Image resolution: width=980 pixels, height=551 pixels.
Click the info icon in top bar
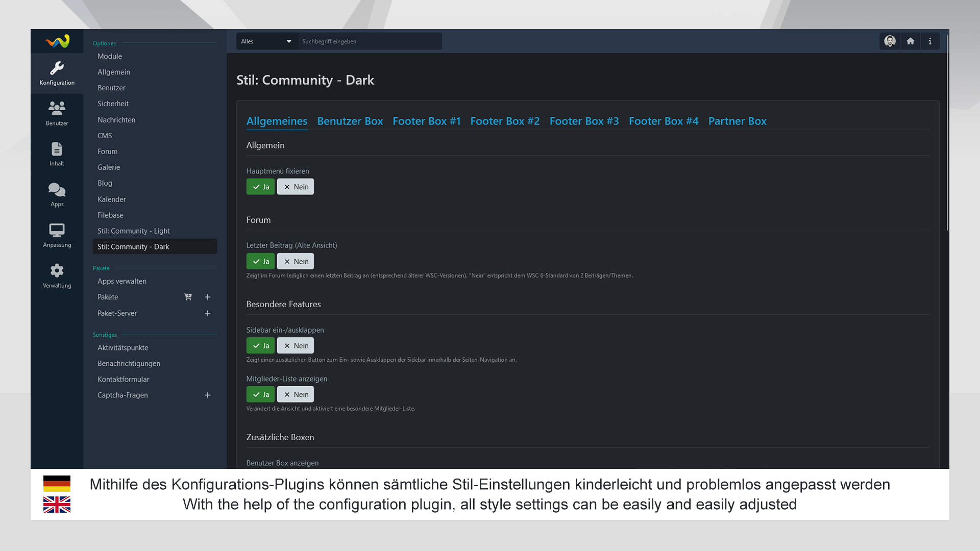[x=930, y=41]
